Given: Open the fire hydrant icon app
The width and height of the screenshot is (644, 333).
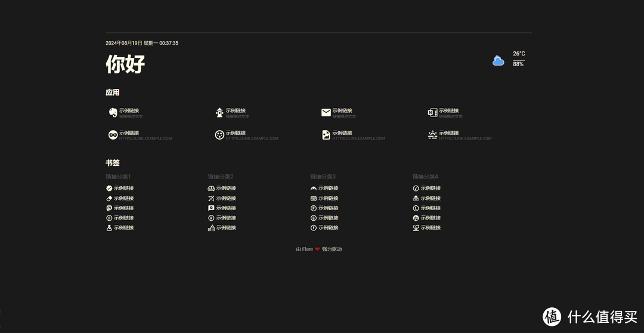Looking at the screenshot, I should pyautogui.click(x=219, y=112).
